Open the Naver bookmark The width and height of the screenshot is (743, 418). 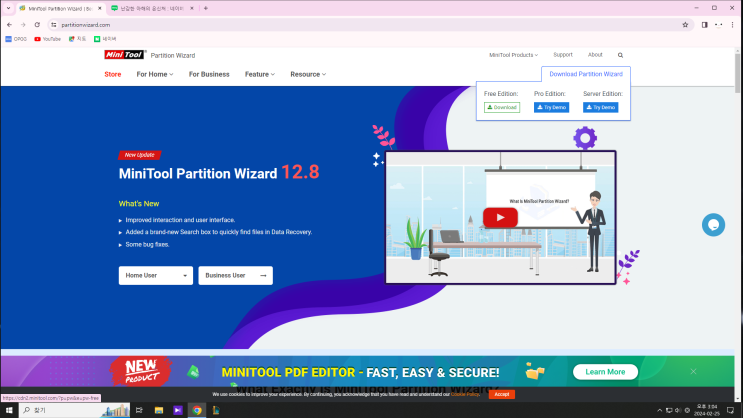pos(105,39)
